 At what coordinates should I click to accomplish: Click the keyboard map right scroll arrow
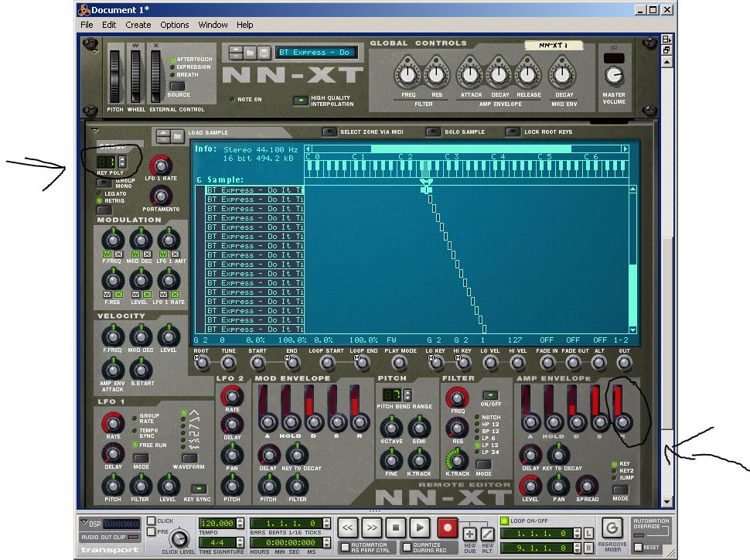625,149
